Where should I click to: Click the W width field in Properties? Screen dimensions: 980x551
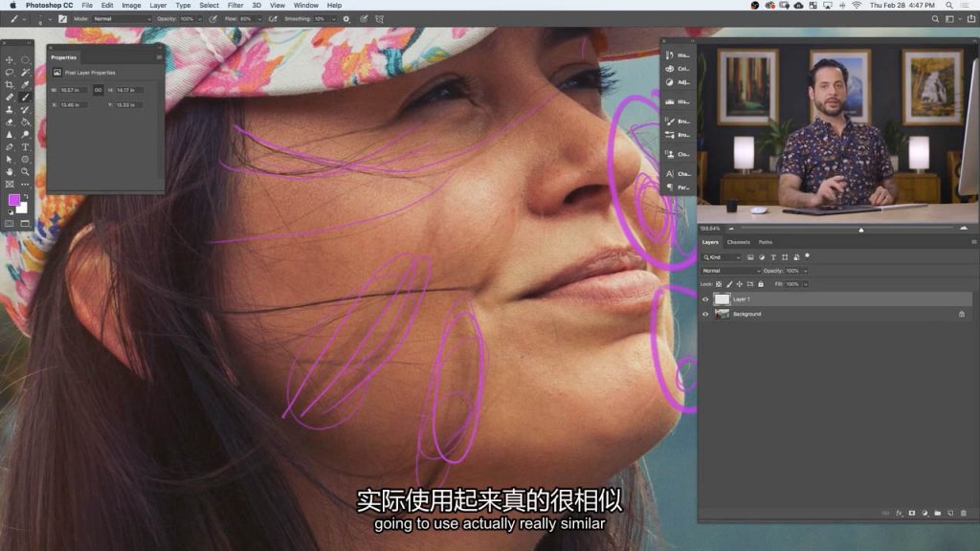point(74,90)
